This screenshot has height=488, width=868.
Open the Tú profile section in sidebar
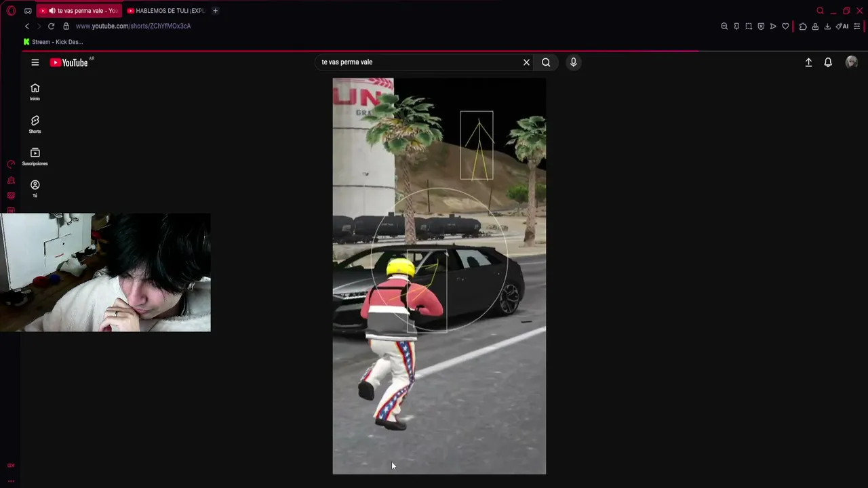[35, 189]
